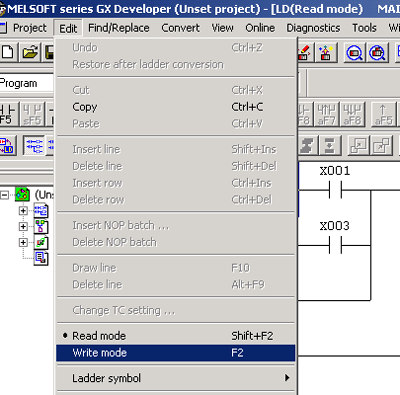Click the LD ladder/list switch icon

tap(7, 145)
